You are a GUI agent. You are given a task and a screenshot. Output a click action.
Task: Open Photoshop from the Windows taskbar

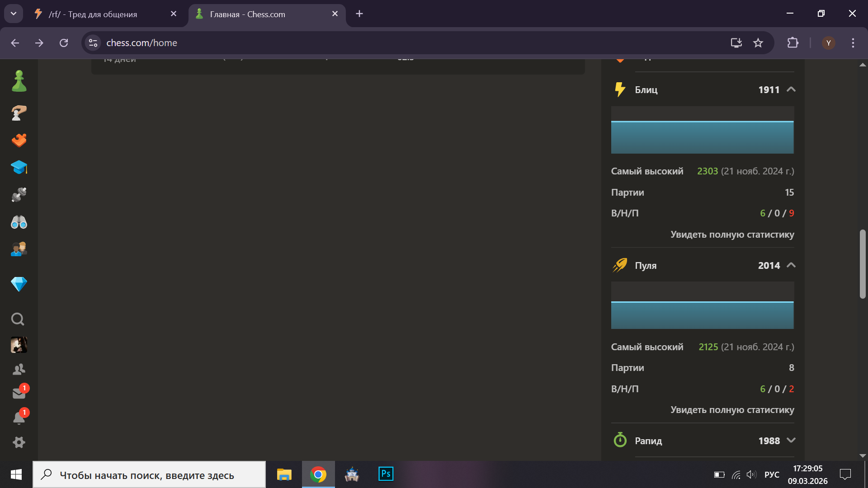click(x=386, y=474)
